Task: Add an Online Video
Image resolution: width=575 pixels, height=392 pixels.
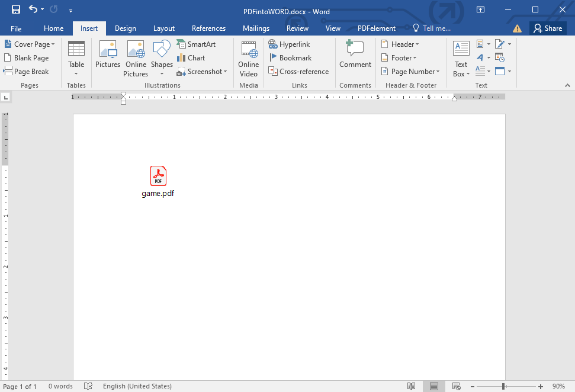Action: tap(248, 57)
